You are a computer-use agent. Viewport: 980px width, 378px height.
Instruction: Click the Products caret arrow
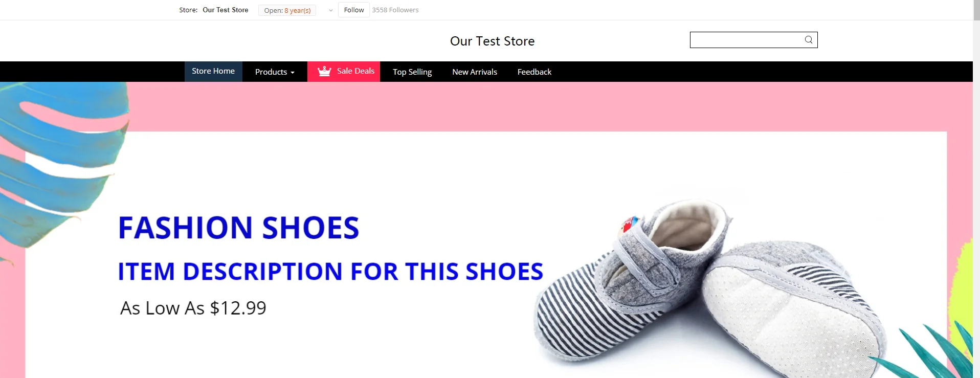point(293,73)
